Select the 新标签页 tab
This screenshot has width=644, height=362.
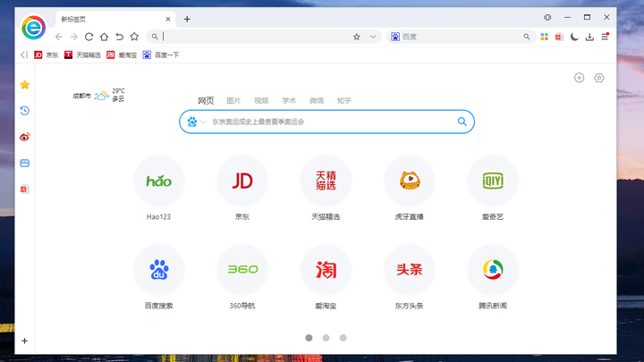(115, 20)
